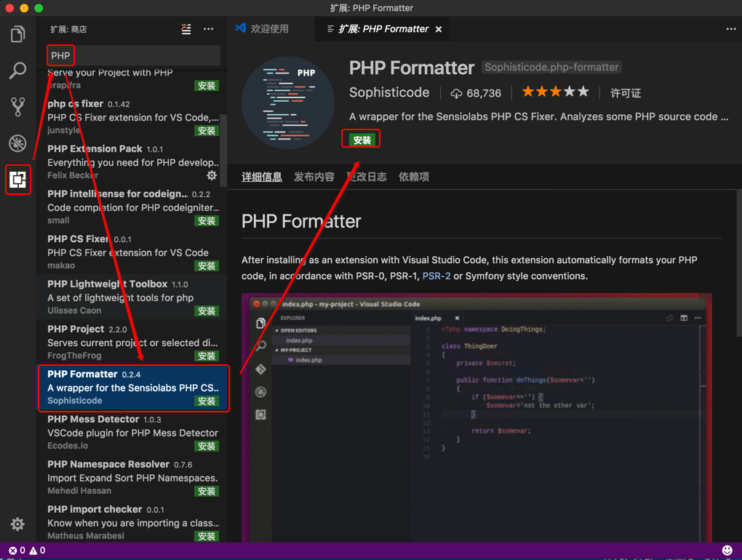Close the PHP Formatter extension tab
Image resolution: width=742 pixels, height=560 pixels.
pyautogui.click(x=439, y=29)
